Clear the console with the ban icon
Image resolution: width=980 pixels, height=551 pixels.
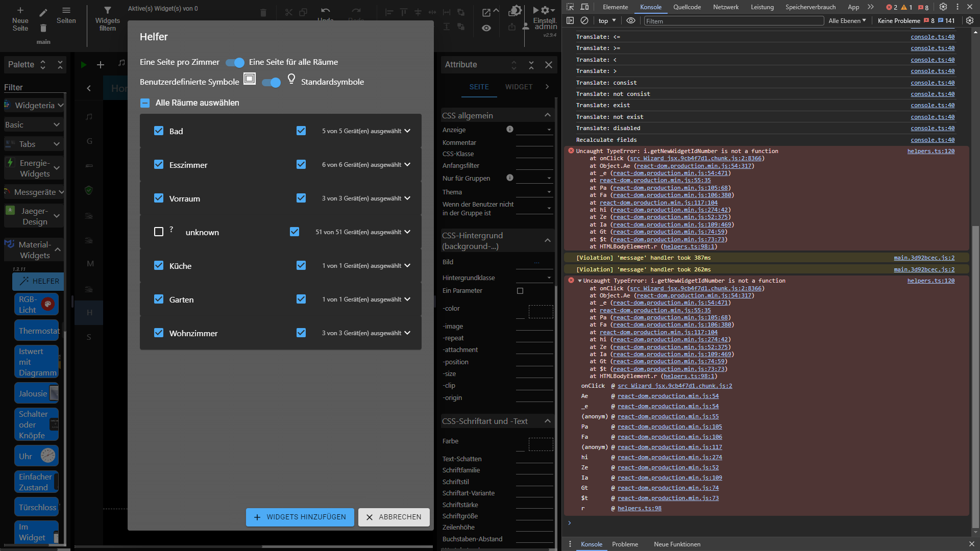tap(584, 21)
